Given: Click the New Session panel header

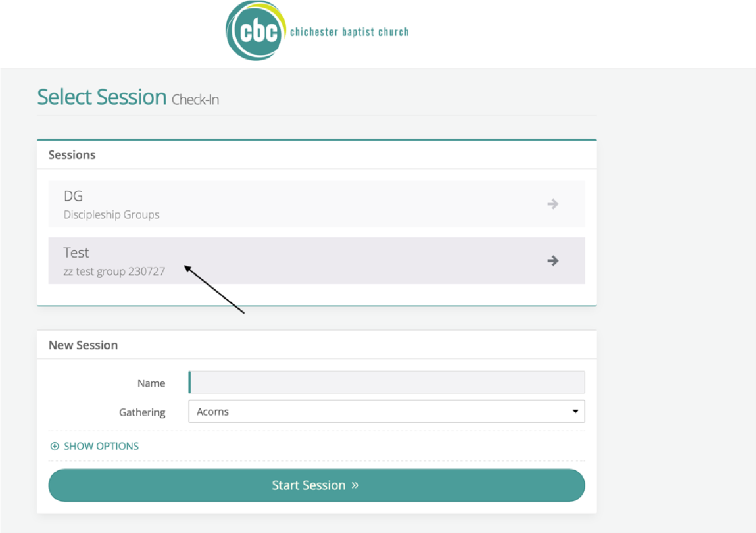Looking at the screenshot, I should [83, 345].
